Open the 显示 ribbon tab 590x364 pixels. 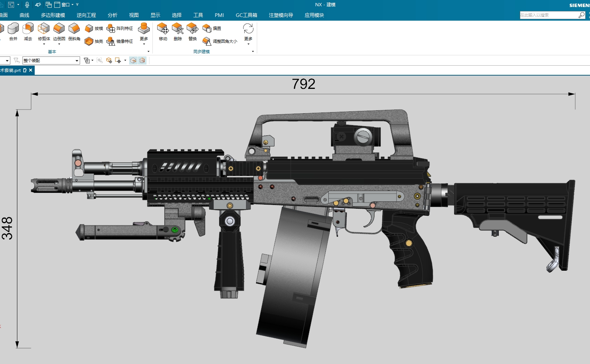pos(155,15)
